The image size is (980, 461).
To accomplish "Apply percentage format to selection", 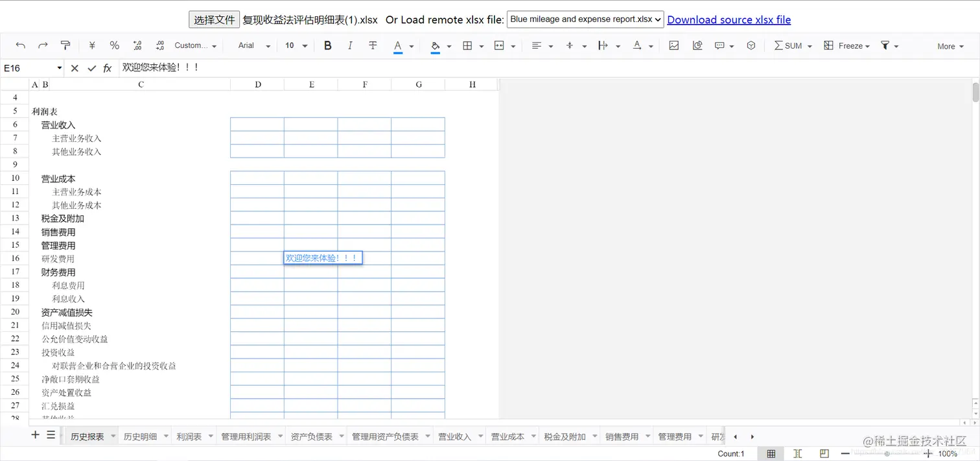I will tap(114, 45).
